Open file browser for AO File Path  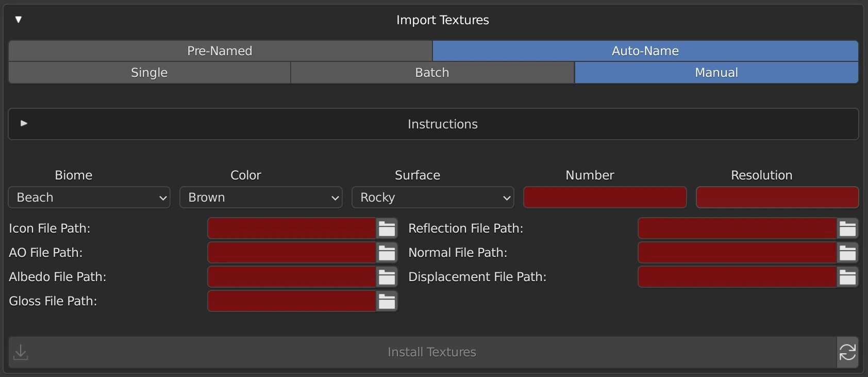387,253
